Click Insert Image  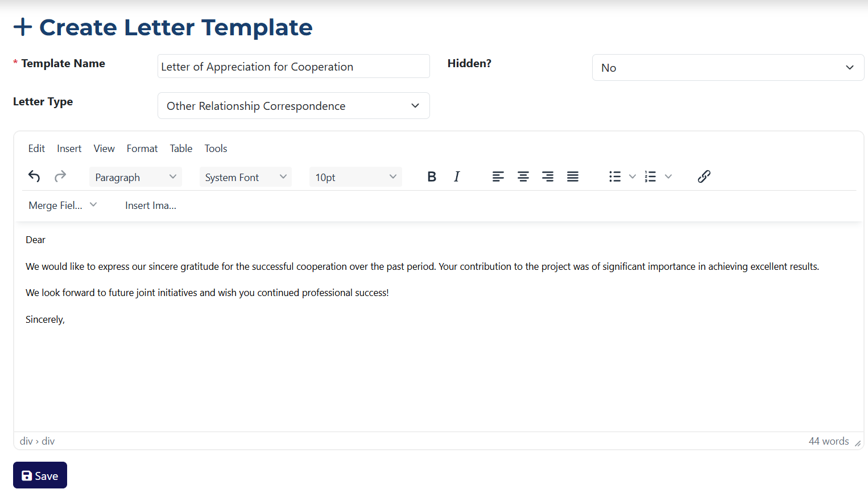[x=150, y=205]
